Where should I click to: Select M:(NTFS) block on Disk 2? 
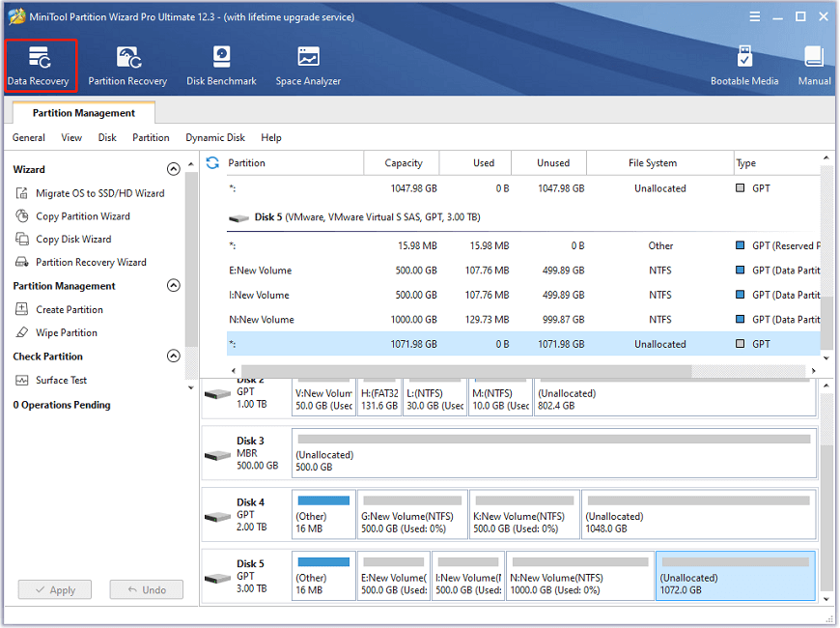tap(500, 398)
